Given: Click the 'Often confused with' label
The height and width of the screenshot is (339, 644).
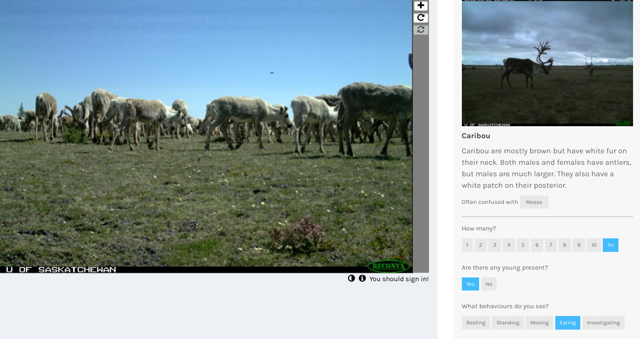Looking at the screenshot, I should pos(490,202).
